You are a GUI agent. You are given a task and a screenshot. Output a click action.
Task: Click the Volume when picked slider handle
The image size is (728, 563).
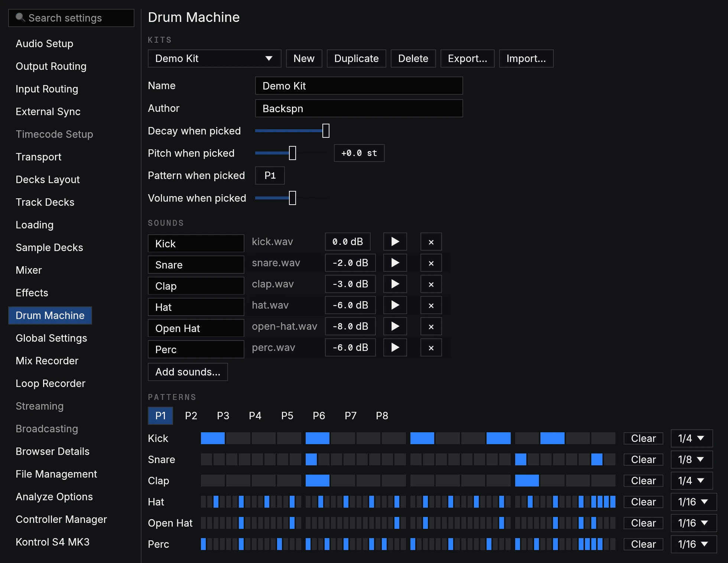tap(293, 198)
